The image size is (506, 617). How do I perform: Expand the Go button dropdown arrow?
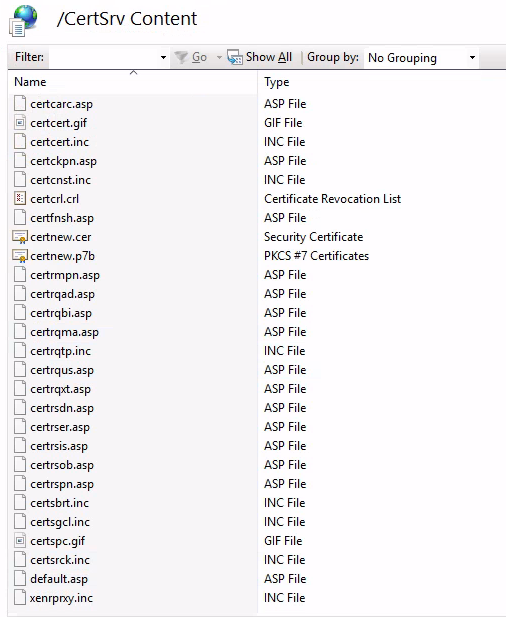[x=219, y=58]
